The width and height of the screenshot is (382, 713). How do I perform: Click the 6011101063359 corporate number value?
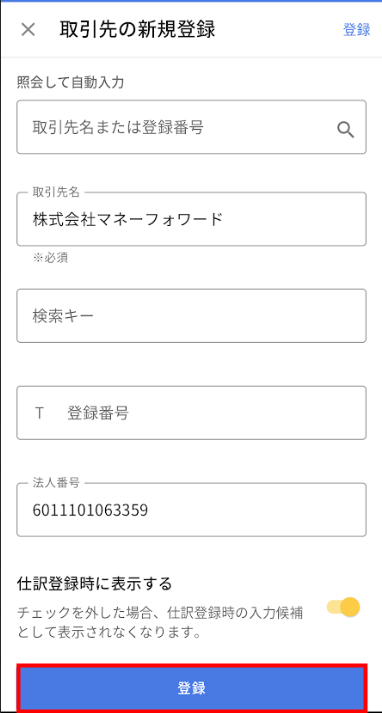[90, 510]
